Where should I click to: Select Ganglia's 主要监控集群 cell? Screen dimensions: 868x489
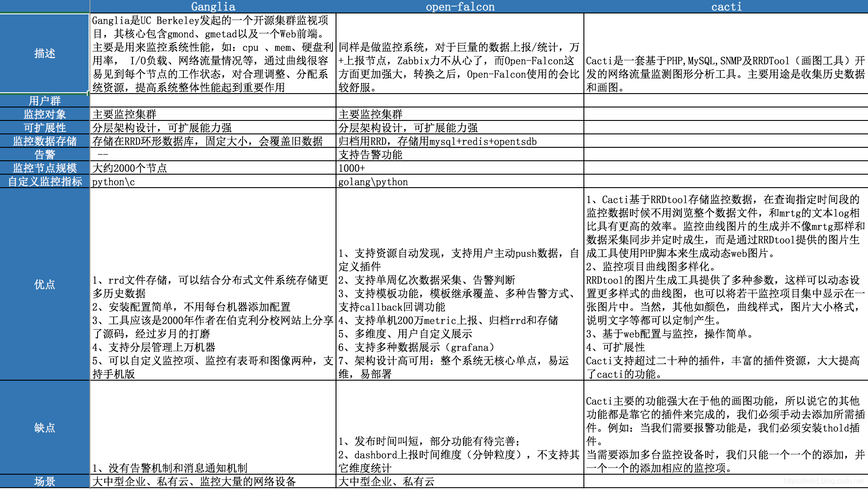[x=213, y=114]
